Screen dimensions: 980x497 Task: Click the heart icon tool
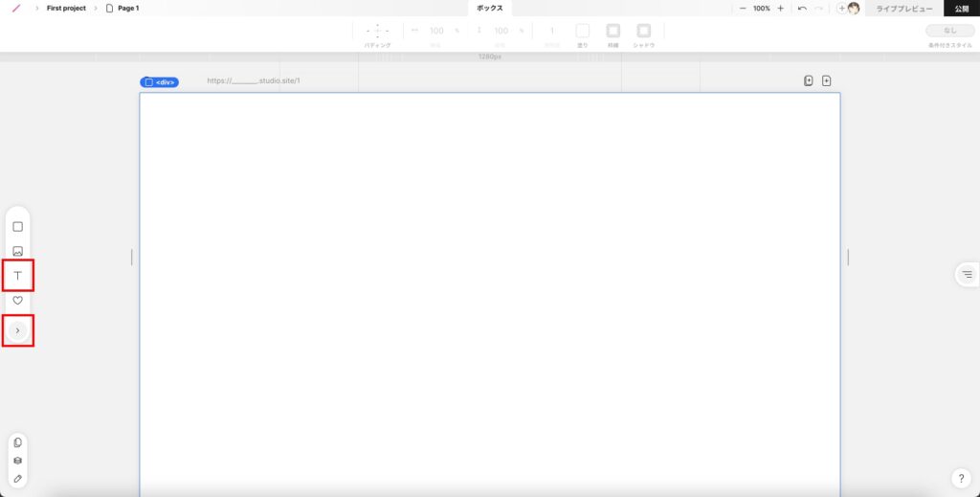(x=17, y=301)
